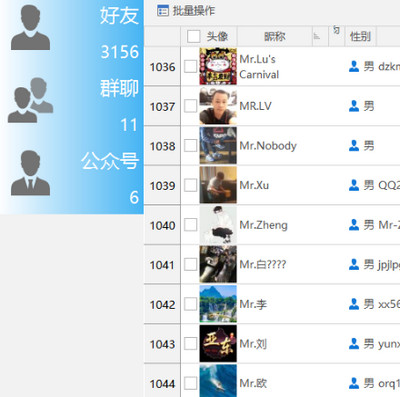Open the 公众号 official accounts category
Screen dimensions: 400x397
coord(110,161)
